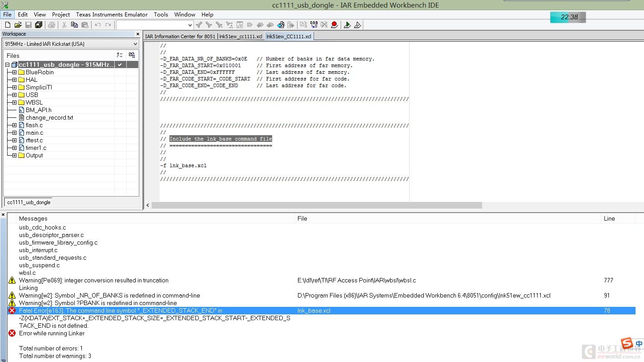
Task: Toggle the checkmark on the cc1111_usb_dongle project row
Action: (x=120, y=64)
